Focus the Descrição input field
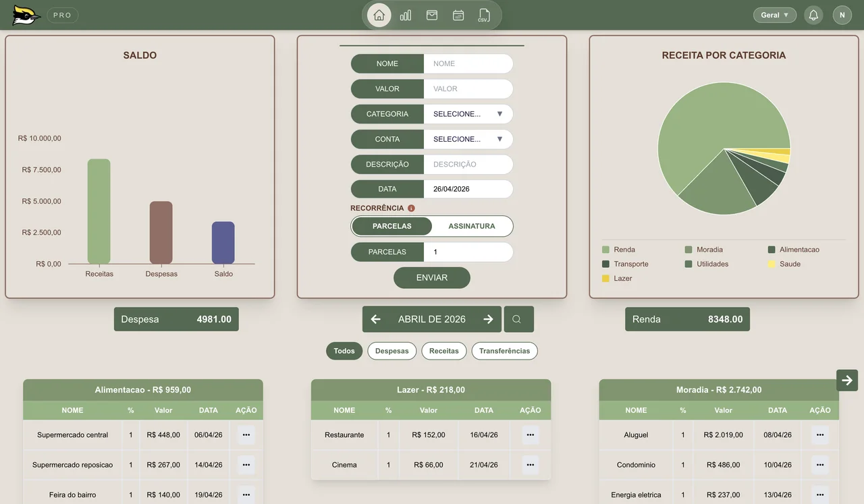Viewport: 864px width, 504px height. (x=468, y=164)
